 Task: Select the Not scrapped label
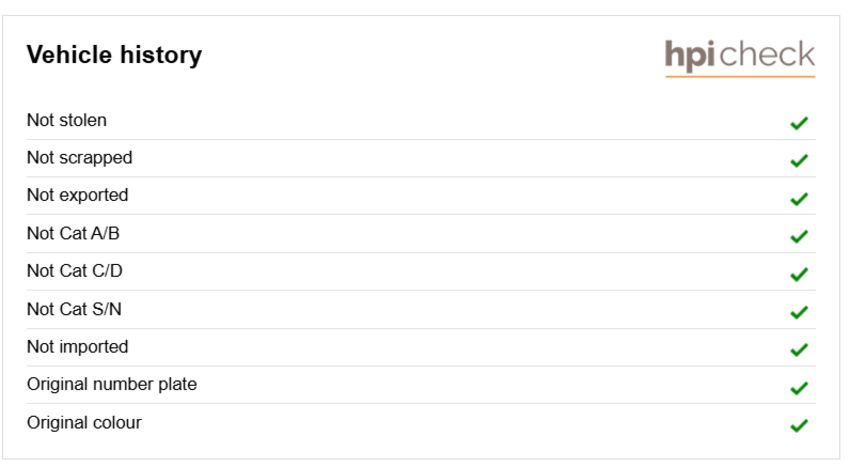pyautogui.click(x=80, y=158)
